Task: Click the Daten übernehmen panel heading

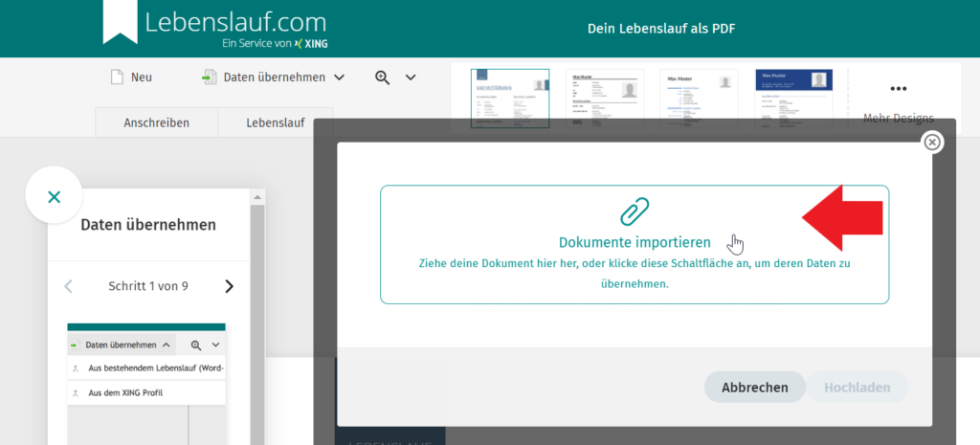Action: tap(148, 225)
